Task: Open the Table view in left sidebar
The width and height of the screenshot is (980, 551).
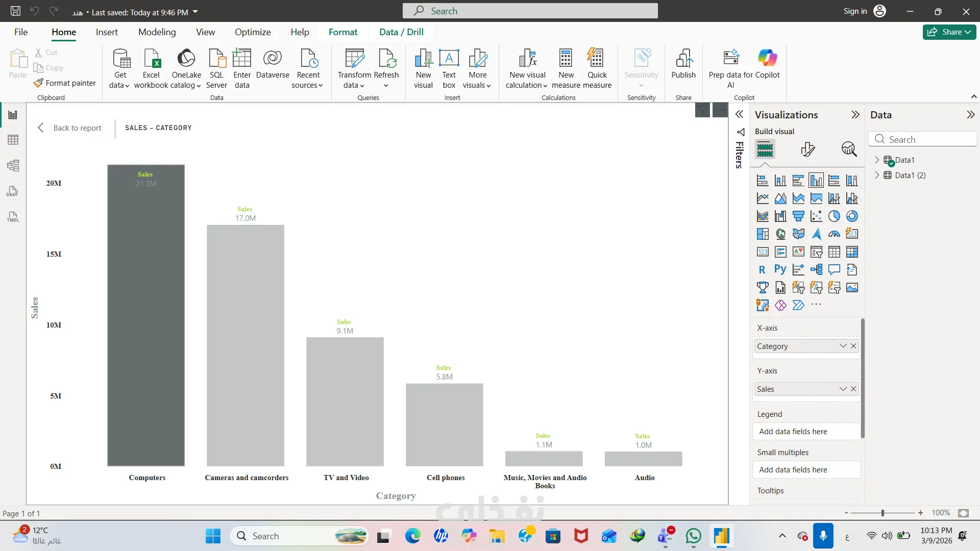Action: tap(13, 140)
